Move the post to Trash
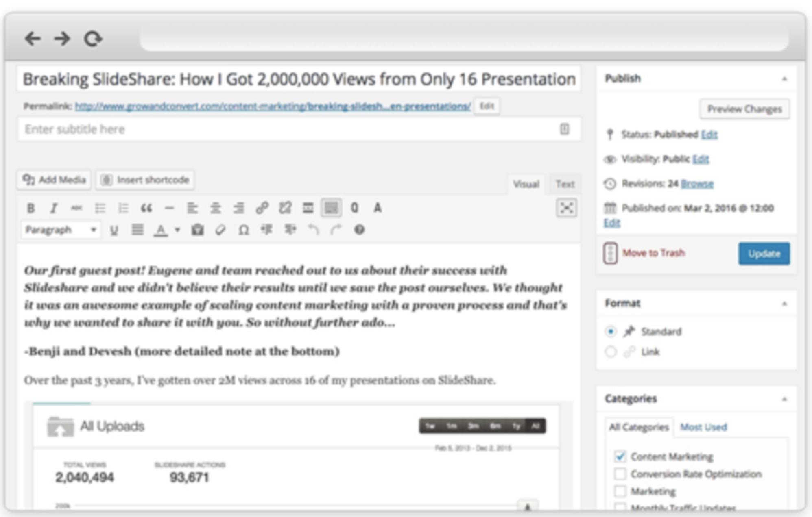This screenshot has height=517, width=812. [x=653, y=253]
